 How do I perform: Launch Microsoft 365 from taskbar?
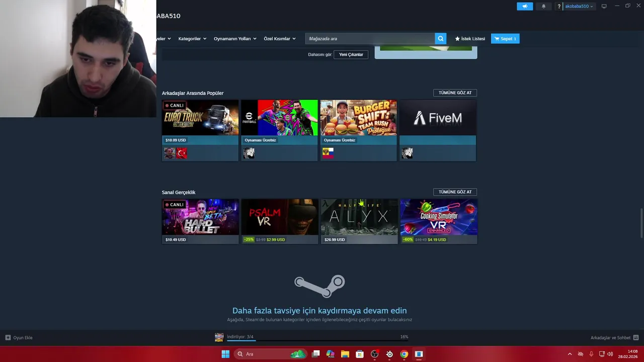tap(330, 354)
